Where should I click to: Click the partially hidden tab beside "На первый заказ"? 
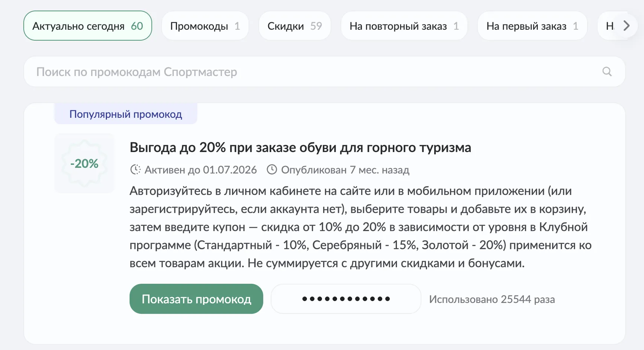pos(609,26)
